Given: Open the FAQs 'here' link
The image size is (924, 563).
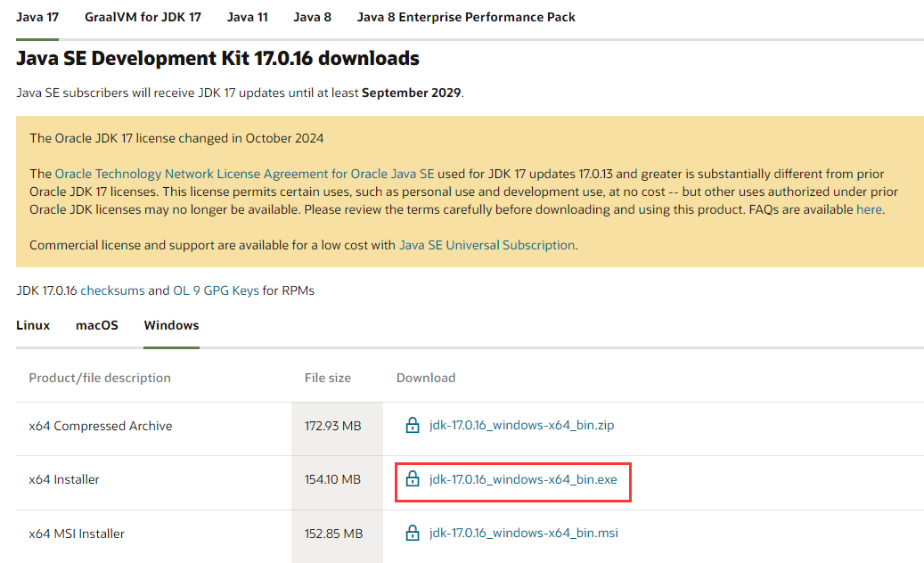Looking at the screenshot, I should tap(869, 209).
